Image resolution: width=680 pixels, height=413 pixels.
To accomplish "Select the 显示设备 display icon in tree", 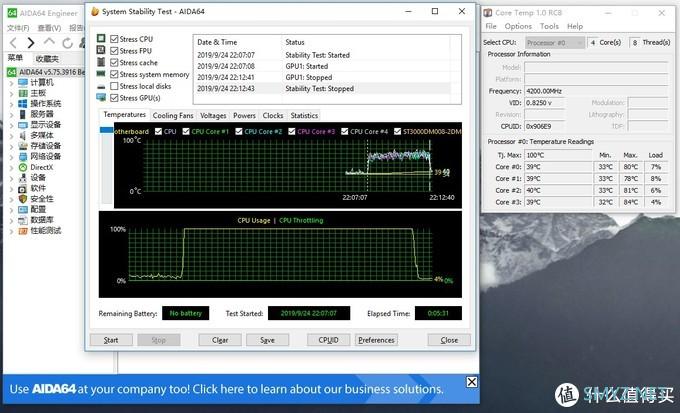I will click(23, 125).
